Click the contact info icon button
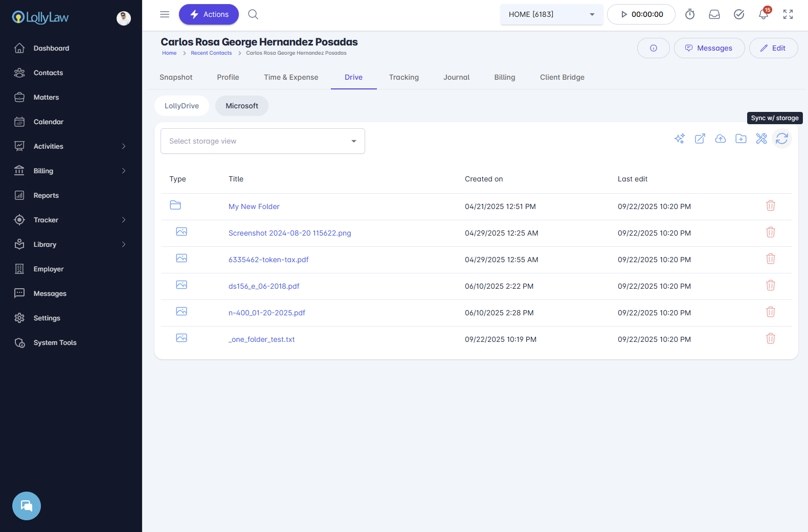The width and height of the screenshot is (808, 532). tap(654, 48)
